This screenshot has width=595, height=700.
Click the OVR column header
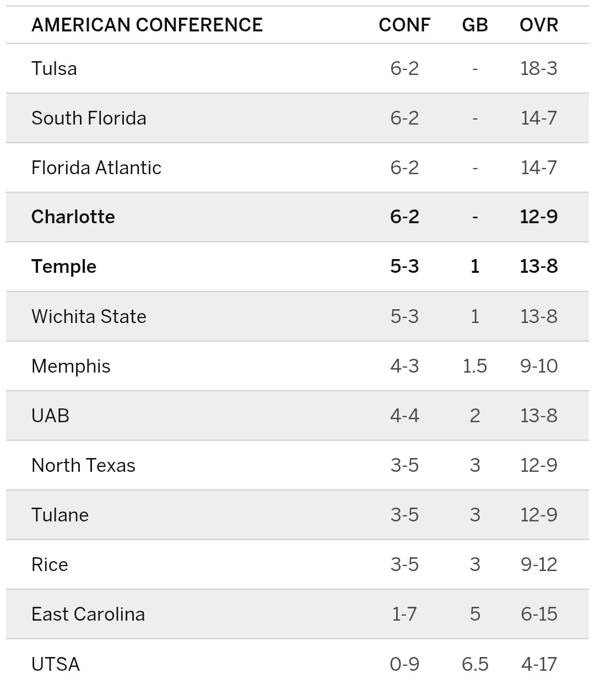(539, 25)
